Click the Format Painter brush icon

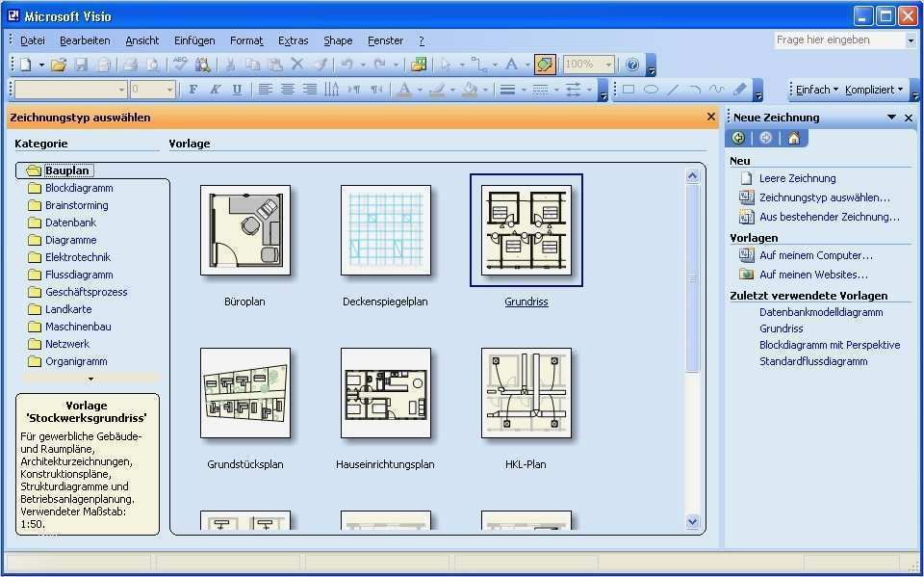click(321, 65)
